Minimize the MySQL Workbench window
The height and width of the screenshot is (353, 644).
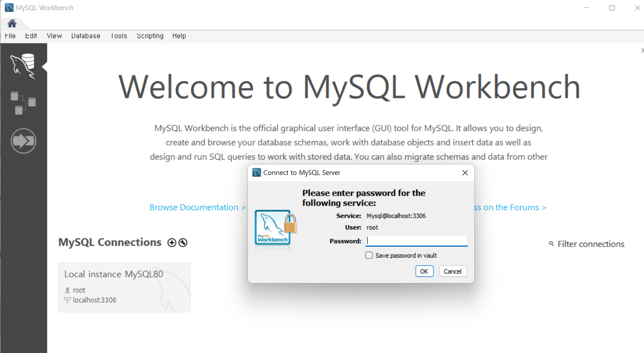(x=586, y=8)
